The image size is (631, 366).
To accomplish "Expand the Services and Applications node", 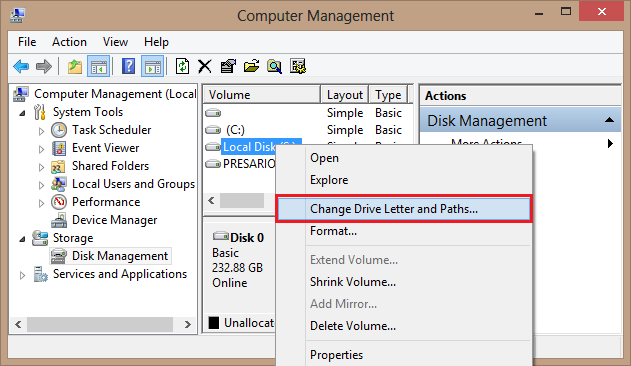I will point(23,275).
